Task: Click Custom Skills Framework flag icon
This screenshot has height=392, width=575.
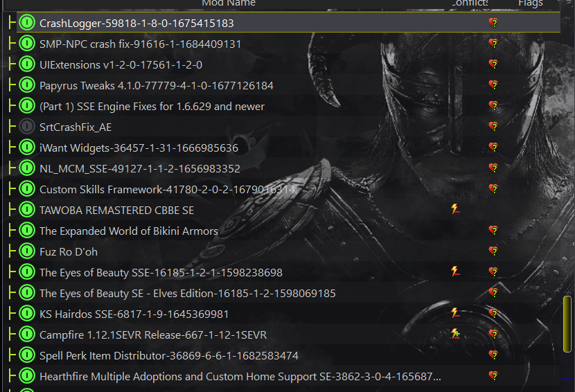Action: coord(493,189)
